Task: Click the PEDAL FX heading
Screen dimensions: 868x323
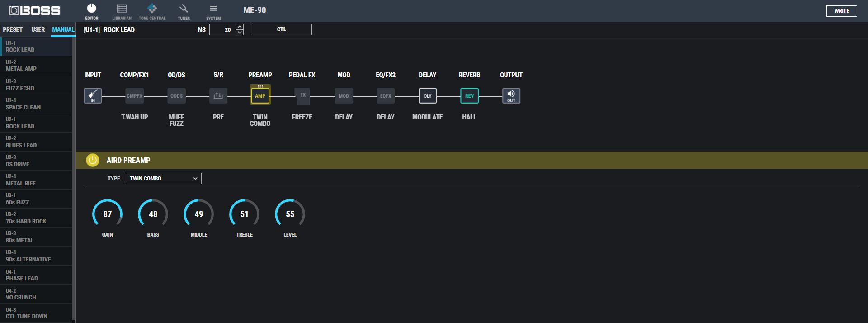Action: coord(302,75)
